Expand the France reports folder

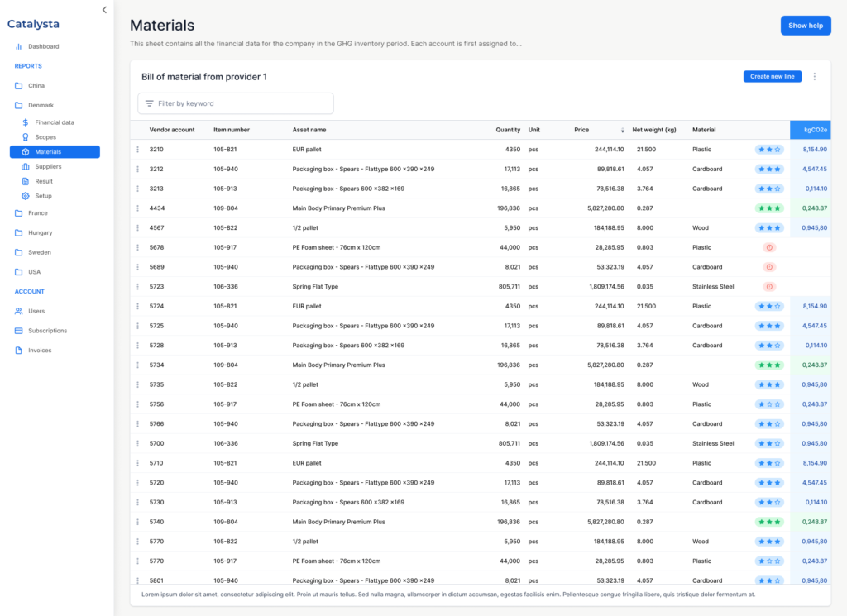(x=19, y=213)
